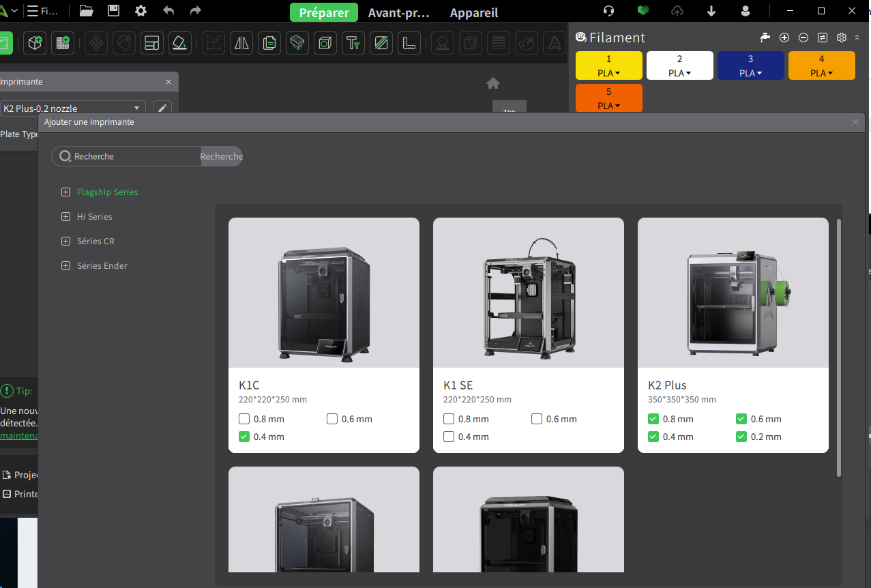Redo the last undone action
This screenshot has height=588, width=871.
click(x=195, y=11)
